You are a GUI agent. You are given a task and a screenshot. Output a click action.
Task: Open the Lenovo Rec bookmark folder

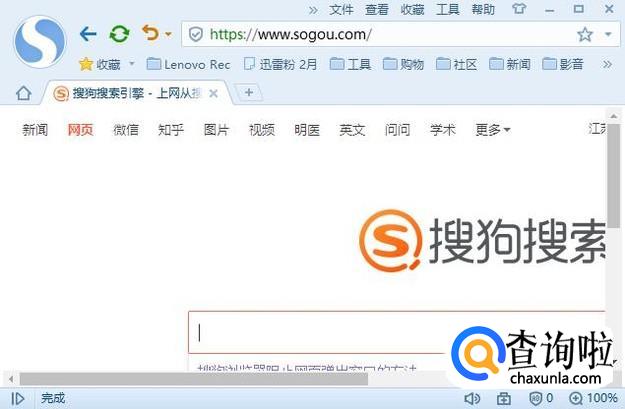pos(188,64)
